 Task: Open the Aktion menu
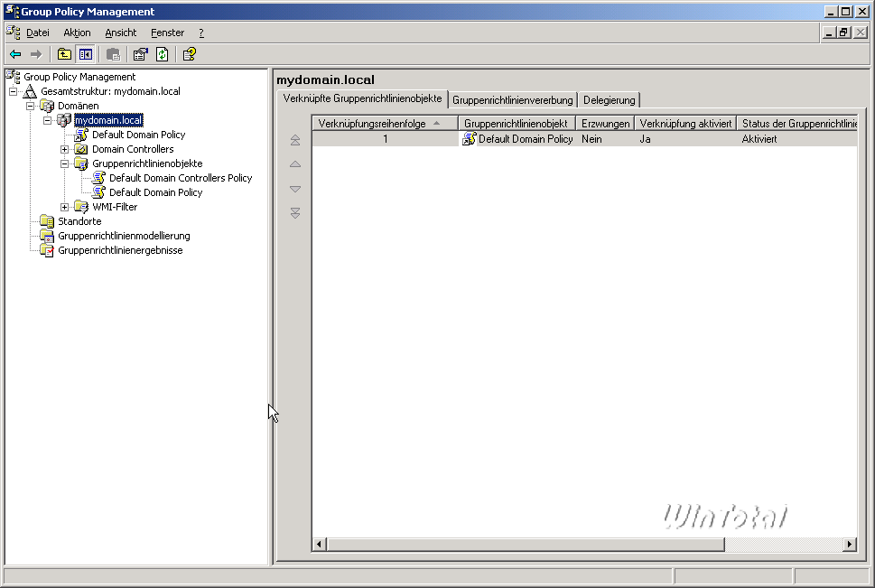(77, 33)
